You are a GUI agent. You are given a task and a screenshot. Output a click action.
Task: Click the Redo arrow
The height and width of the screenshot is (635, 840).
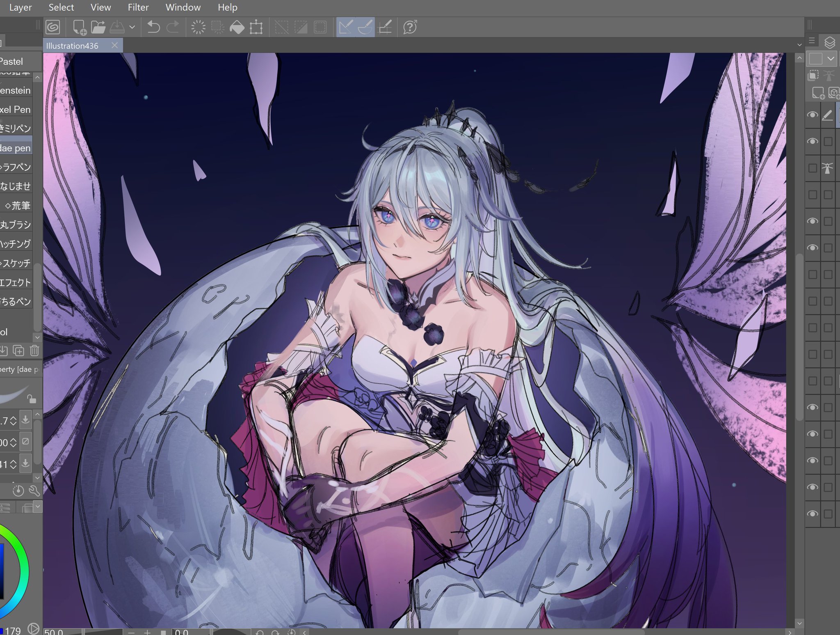(173, 28)
